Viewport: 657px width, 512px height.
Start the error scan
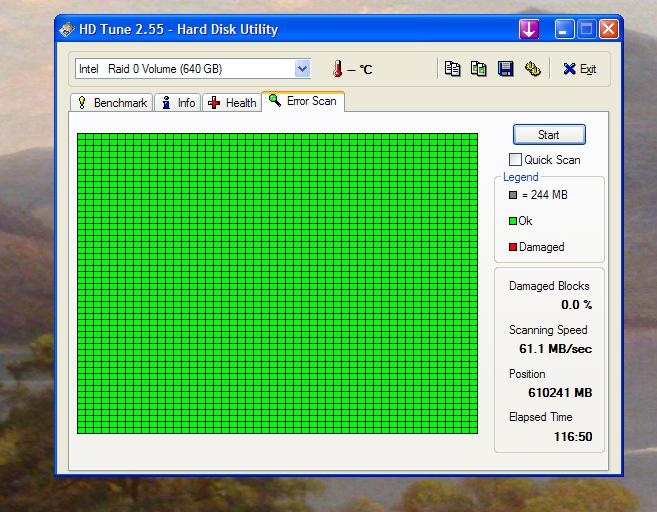click(x=549, y=134)
